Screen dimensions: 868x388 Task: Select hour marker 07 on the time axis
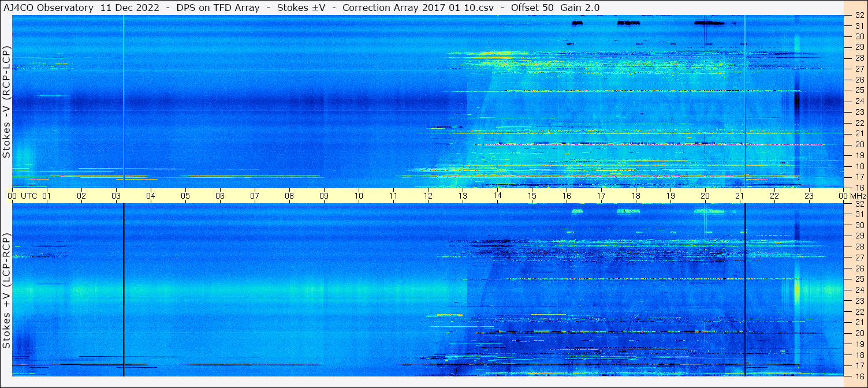pyautogui.click(x=255, y=196)
